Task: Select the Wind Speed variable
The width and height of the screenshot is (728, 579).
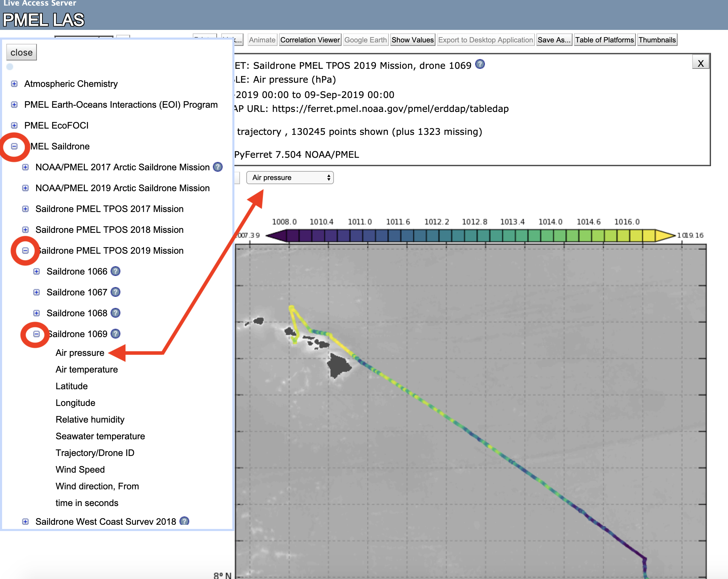Action: point(80,470)
